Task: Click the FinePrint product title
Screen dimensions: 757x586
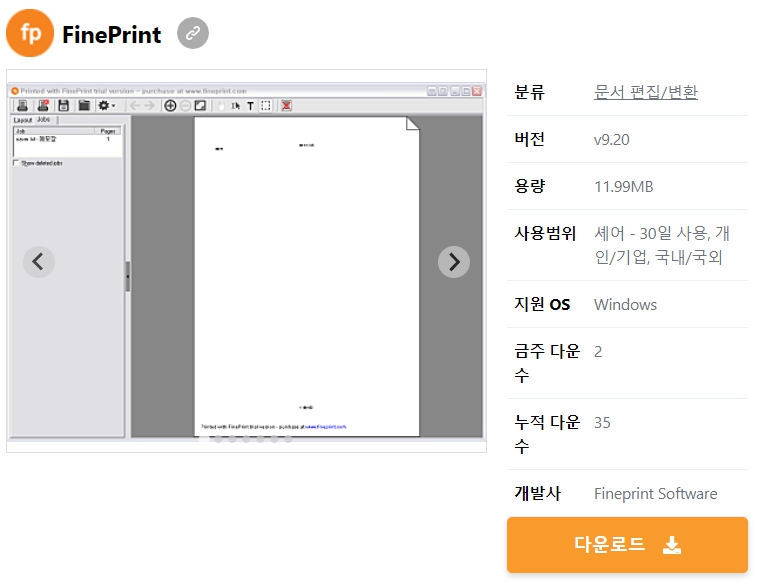Action: coord(112,35)
